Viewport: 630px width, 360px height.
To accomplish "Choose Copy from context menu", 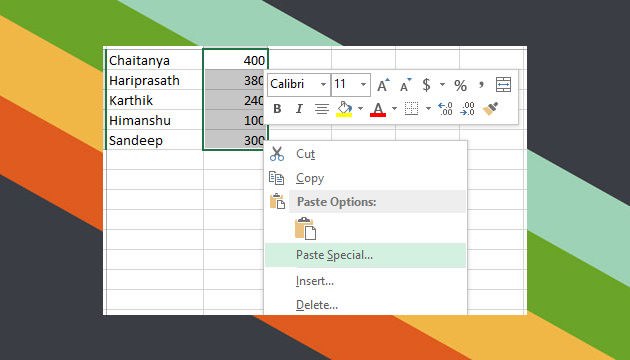I will tap(366, 178).
